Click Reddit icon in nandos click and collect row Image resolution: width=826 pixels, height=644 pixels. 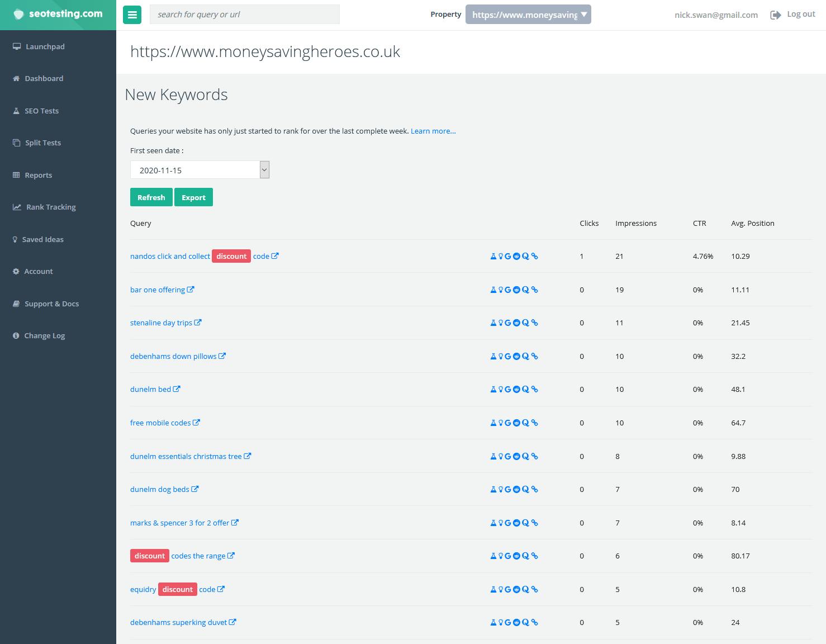tap(516, 256)
